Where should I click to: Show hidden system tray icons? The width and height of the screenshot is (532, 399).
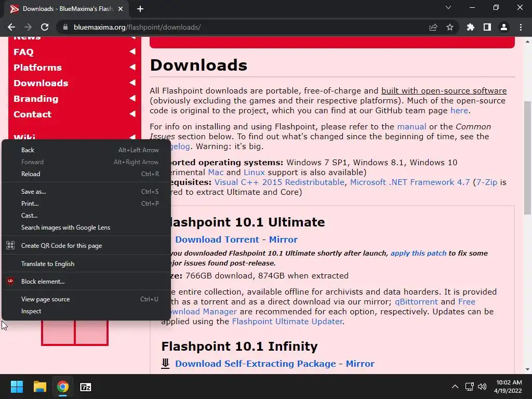point(455,387)
